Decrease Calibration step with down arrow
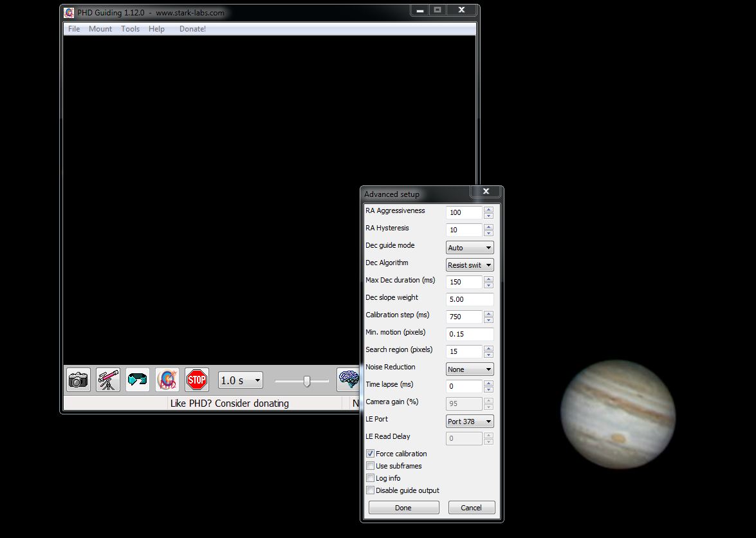This screenshot has width=756, height=538. (x=488, y=320)
